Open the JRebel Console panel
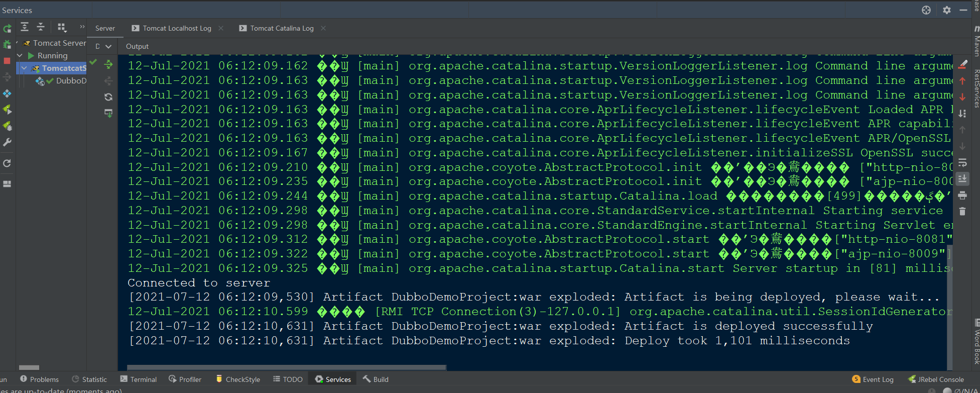Viewport: 980px width, 393px height. coord(936,379)
